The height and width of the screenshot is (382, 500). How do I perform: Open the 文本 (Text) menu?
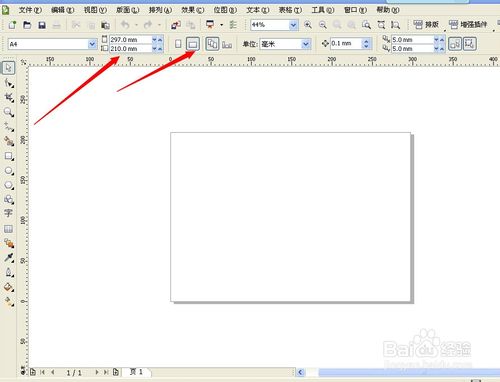click(x=258, y=10)
